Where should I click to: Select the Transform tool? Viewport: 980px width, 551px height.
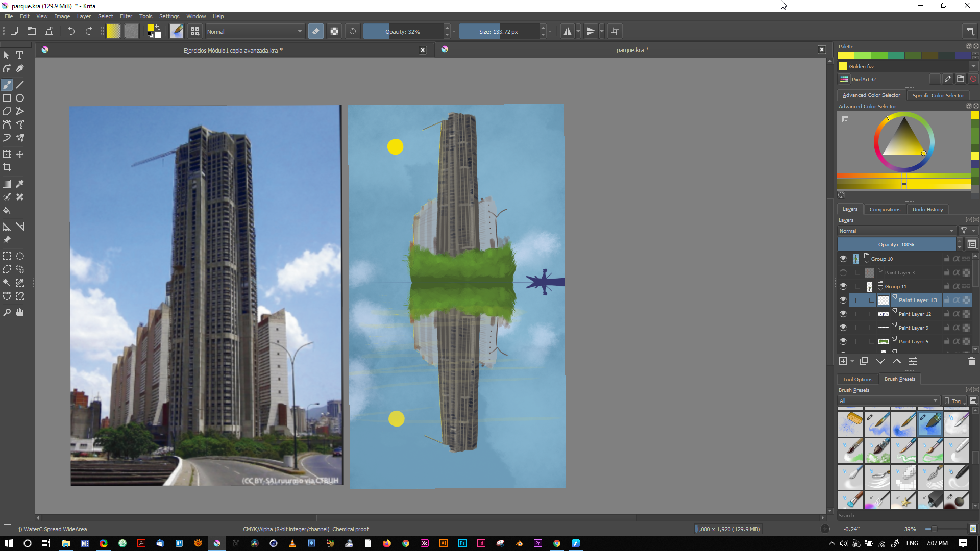coord(7,154)
